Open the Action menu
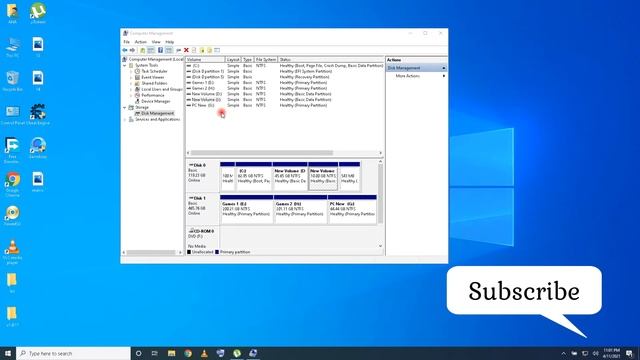Viewport: 640px width, 360px height. coord(140,42)
